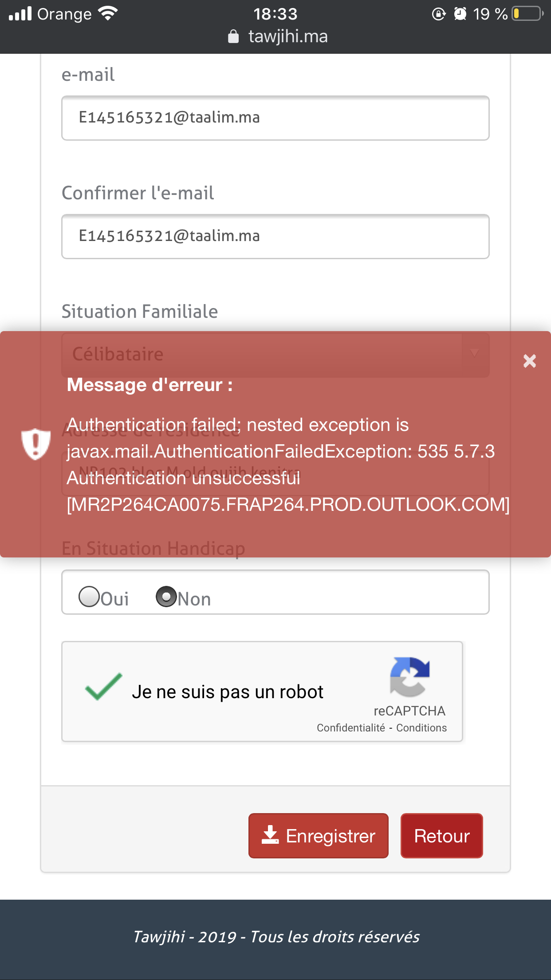Click the reCAPTCHA logo icon
Screen dimensions: 551x980
pos(409,676)
